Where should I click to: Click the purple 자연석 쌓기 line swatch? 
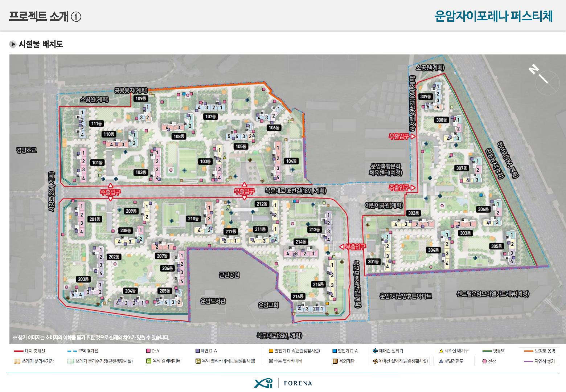529,361
